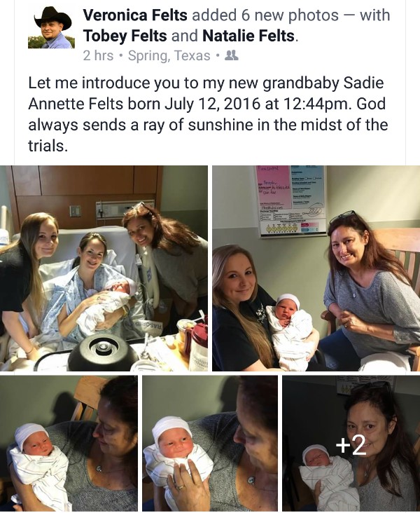Tap the whiteboard in the top-right photo

click(290, 200)
